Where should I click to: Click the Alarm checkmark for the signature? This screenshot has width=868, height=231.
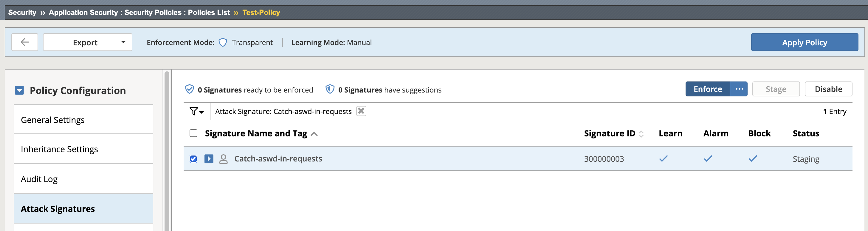708,158
